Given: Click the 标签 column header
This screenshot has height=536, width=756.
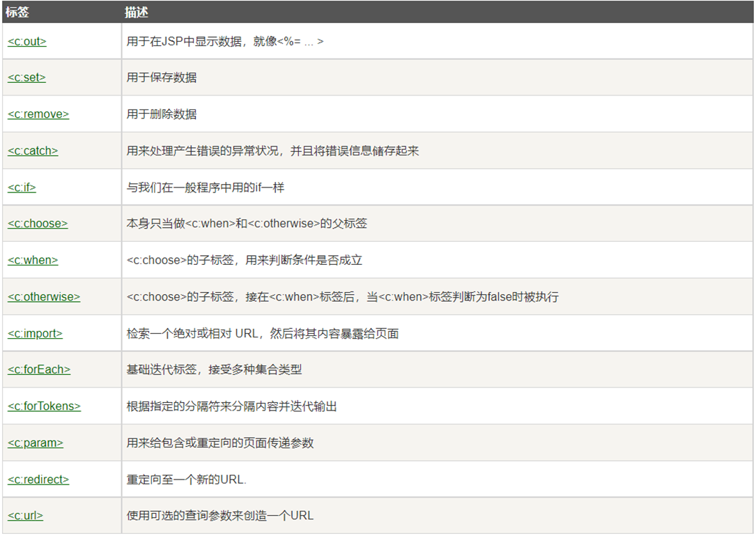Looking at the screenshot, I should [20, 13].
